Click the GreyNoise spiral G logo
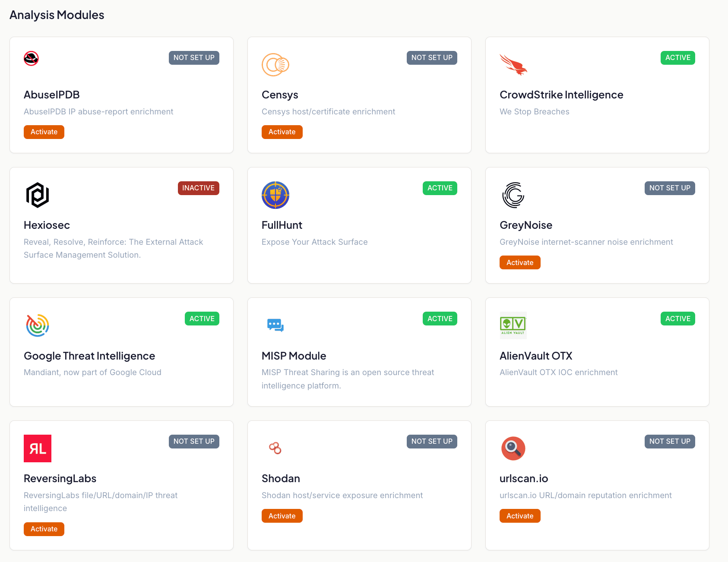This screenshot has height=562, width=728. [x=513, y=195]
